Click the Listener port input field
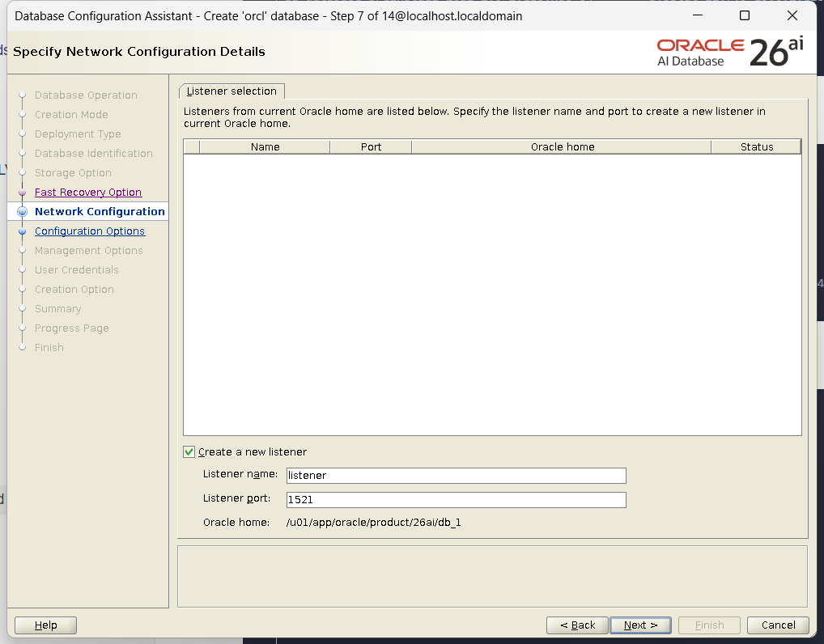Viewport: 824px width, 644px height. pyautogui.click(x=457, y=499)
